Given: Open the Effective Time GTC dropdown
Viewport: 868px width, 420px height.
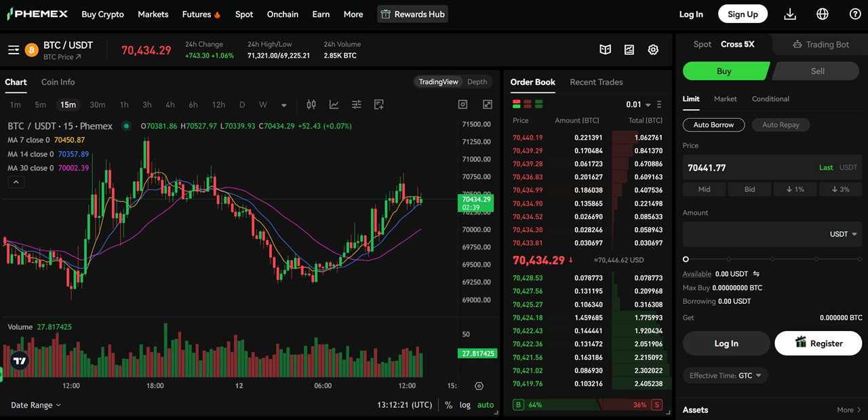Looking at the screenshot, I should click(725, 375).
